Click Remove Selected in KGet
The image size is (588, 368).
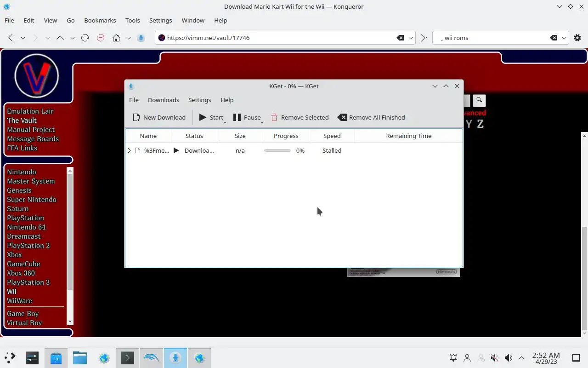coord(300,117)
